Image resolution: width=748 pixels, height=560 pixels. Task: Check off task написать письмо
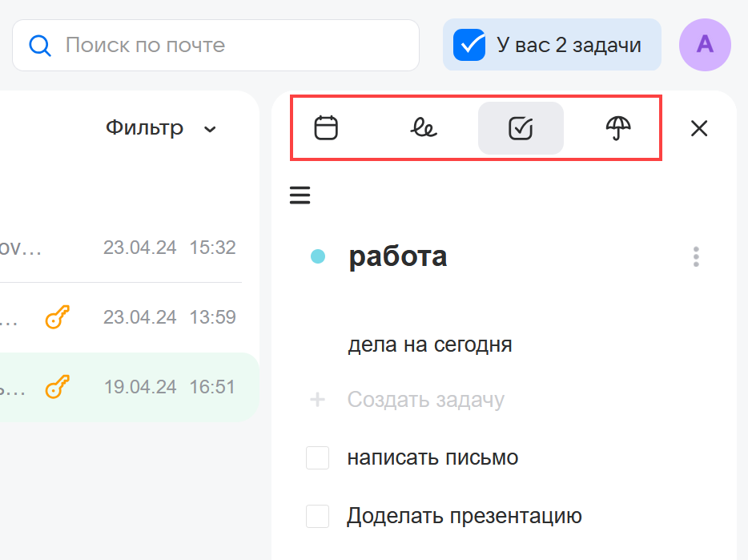[318, 458]
